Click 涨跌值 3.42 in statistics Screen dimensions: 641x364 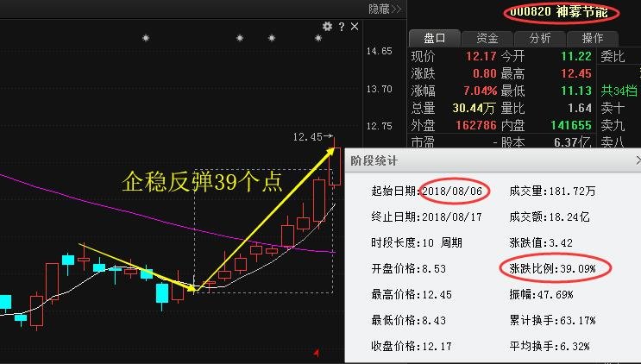tap(541, 242)
